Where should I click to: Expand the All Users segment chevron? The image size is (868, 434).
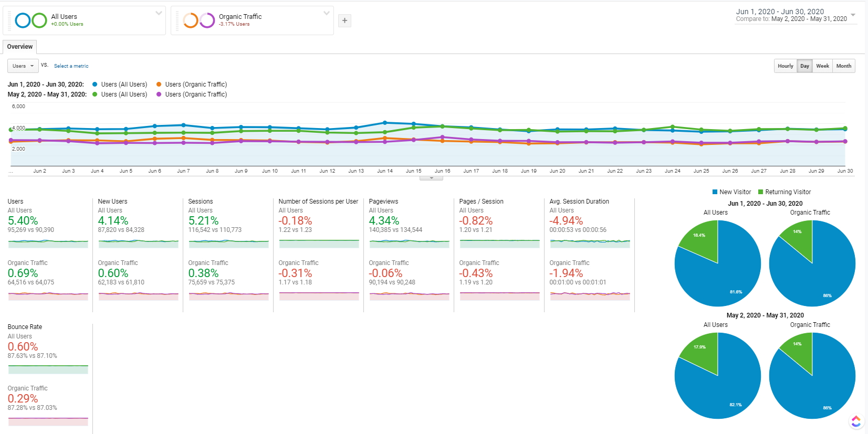pos(159,13)
